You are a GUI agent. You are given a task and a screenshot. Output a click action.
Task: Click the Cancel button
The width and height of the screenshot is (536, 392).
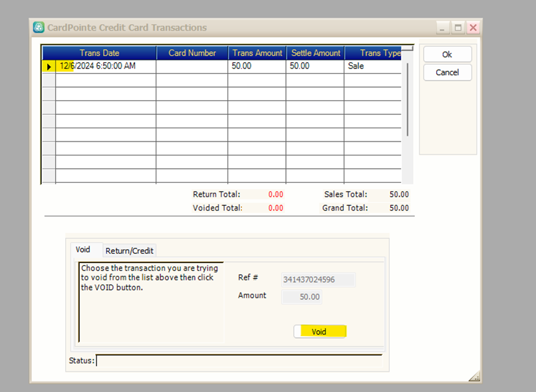coord(448,72)
